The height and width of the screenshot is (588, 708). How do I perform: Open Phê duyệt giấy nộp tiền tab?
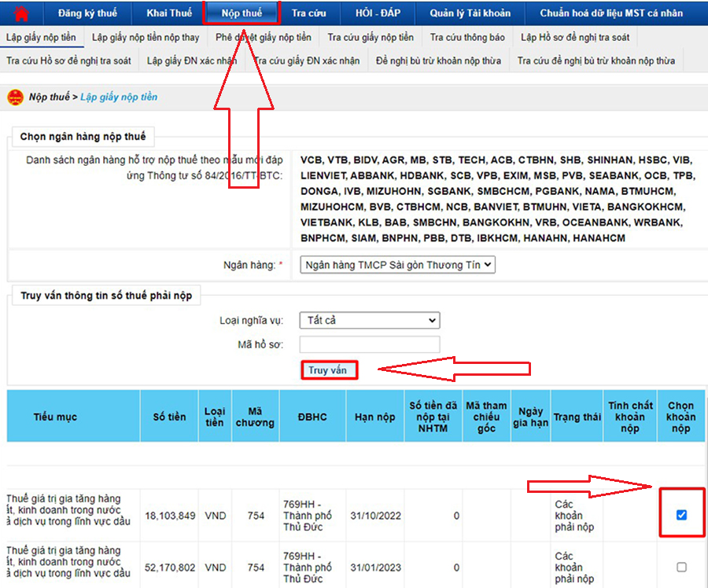(263, 37)
